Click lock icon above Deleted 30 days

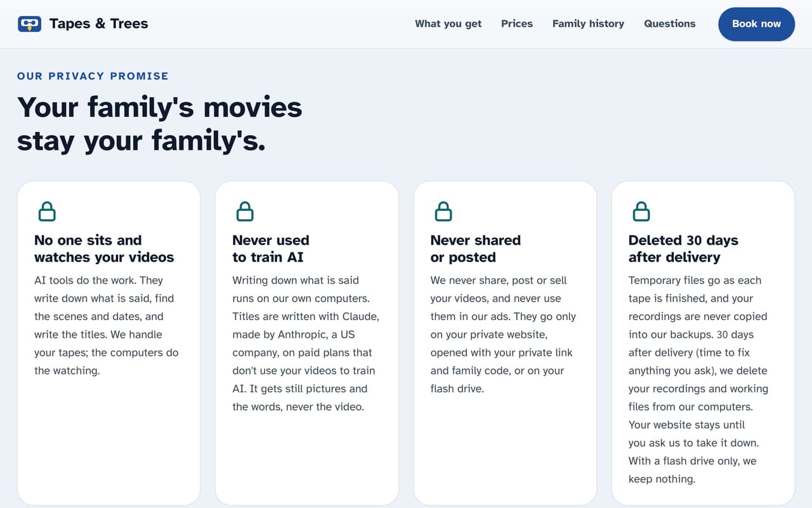tap(641, 211)
